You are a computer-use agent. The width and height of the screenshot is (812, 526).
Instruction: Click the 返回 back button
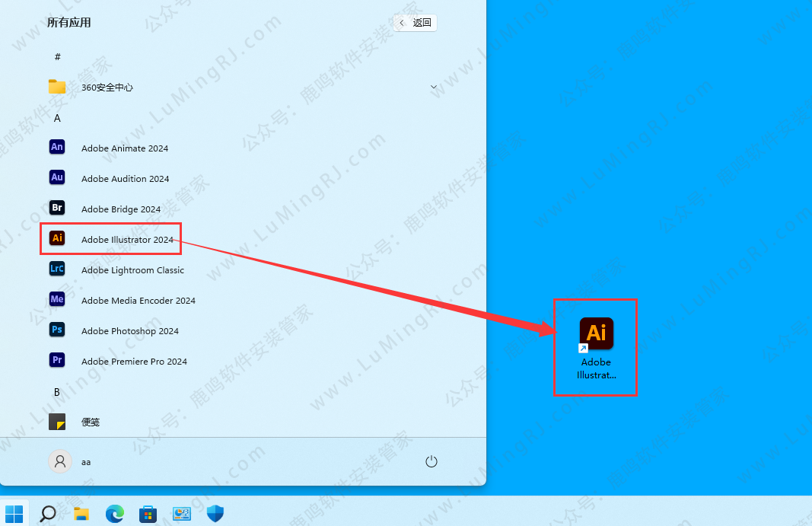pos(416,23)
